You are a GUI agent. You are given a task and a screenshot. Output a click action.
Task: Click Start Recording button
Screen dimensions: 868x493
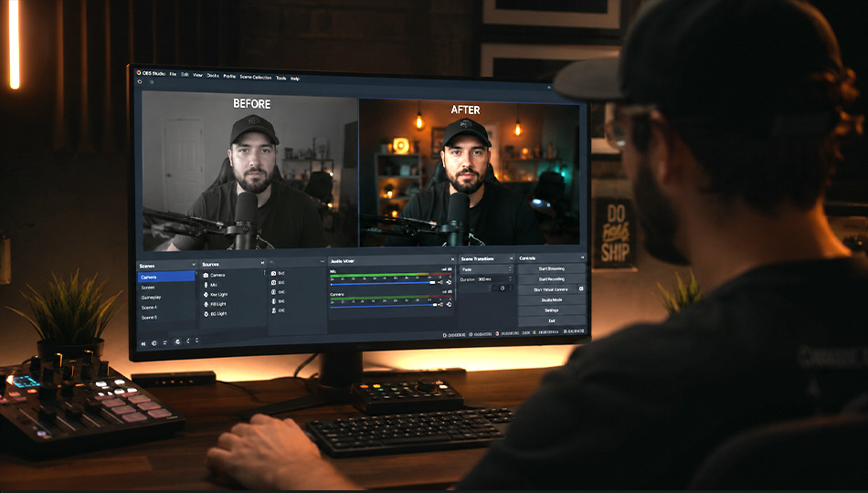point(552,279)
